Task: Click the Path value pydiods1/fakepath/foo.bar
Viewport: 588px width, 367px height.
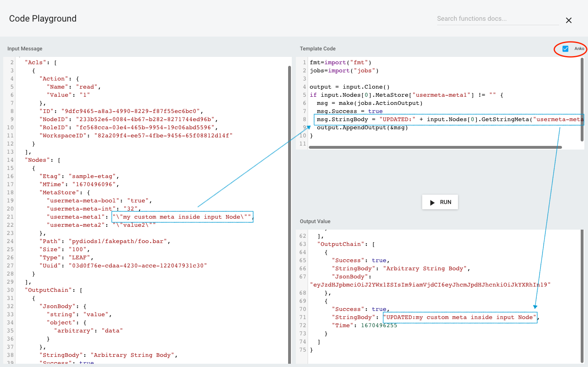Action: [x=118, y=241]
